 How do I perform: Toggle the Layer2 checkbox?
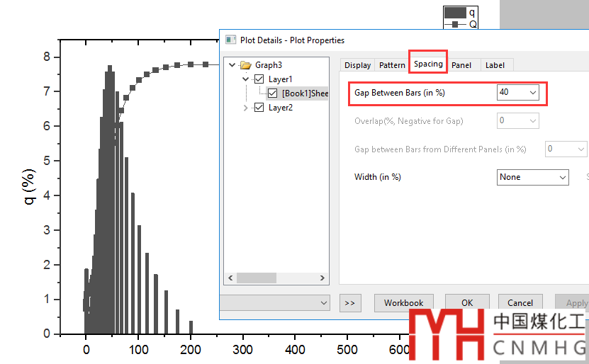tap(259, 108)
